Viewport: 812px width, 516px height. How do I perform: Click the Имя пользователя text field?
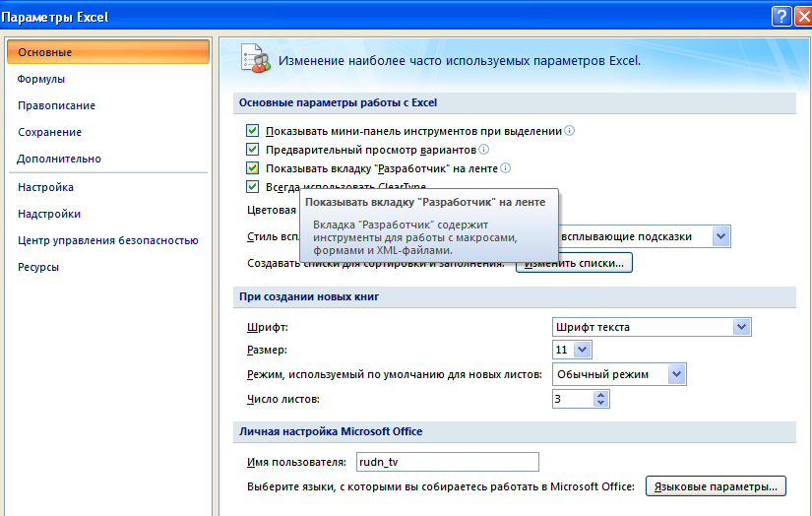tap(448, 462)
